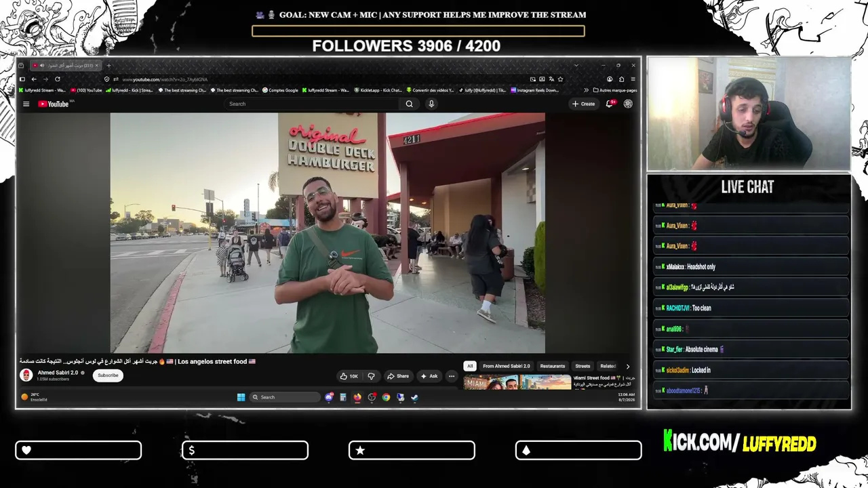Select the All filter chip
The height and width of the screenshot is (488, 868).
470,366
